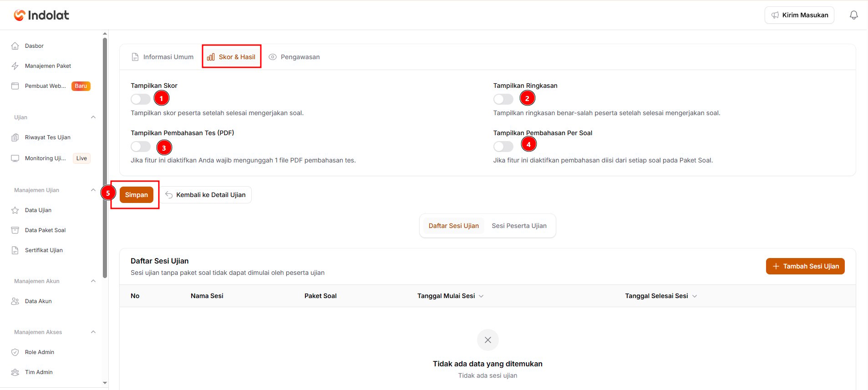Select the Skor & Hasil tab
Screen dimensions: 868x390
(x=231, y=57)
